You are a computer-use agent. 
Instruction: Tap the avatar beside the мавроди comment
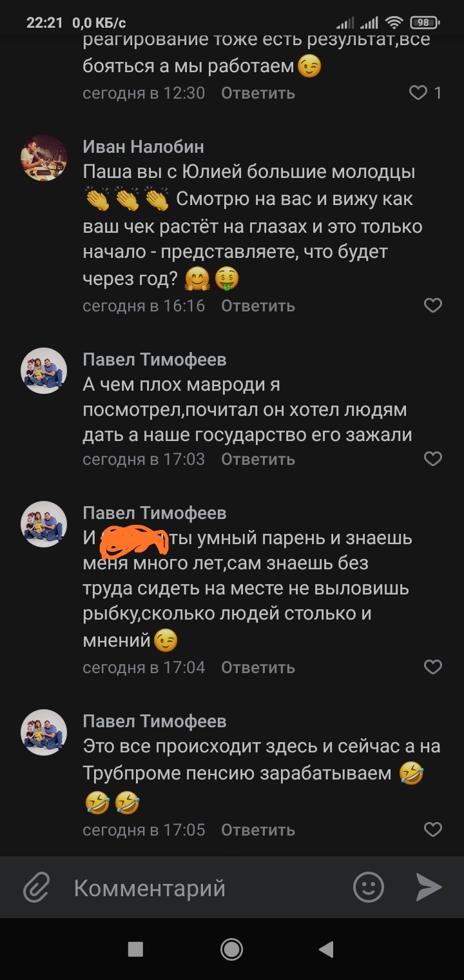pyautogui.click(x=44, y=371)
